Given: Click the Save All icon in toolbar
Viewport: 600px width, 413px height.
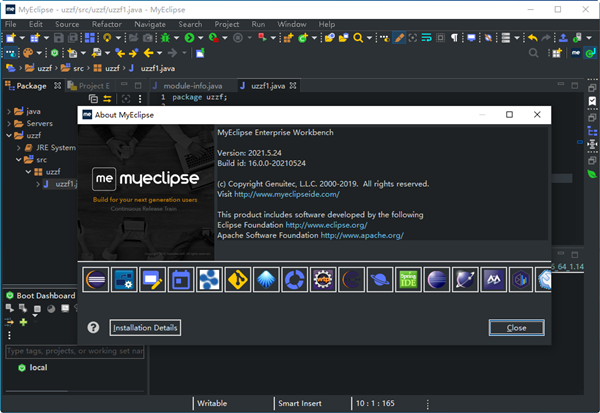Looking at the screenshot, I should [x=73, y=38].
